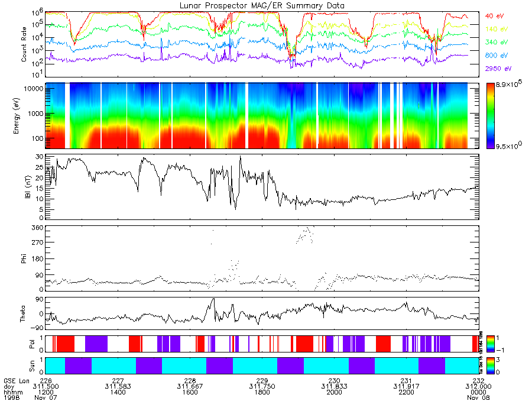
Task: Click the '311.750' day-of-year value
Action: pyautogui.click(x=262, y=387)
